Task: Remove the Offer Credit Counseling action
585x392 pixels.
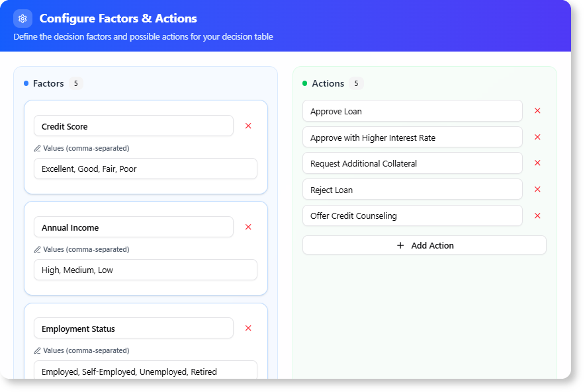Action: (537, 216)
